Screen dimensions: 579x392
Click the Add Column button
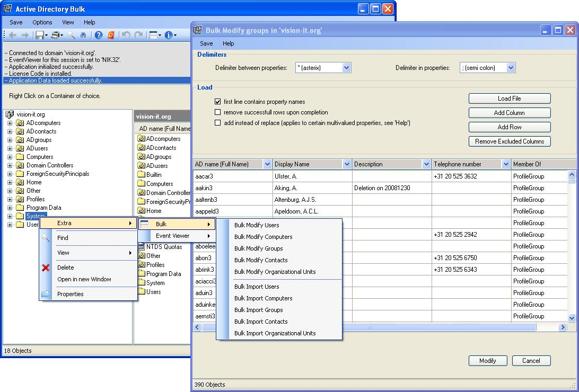[x=510, y=113]
